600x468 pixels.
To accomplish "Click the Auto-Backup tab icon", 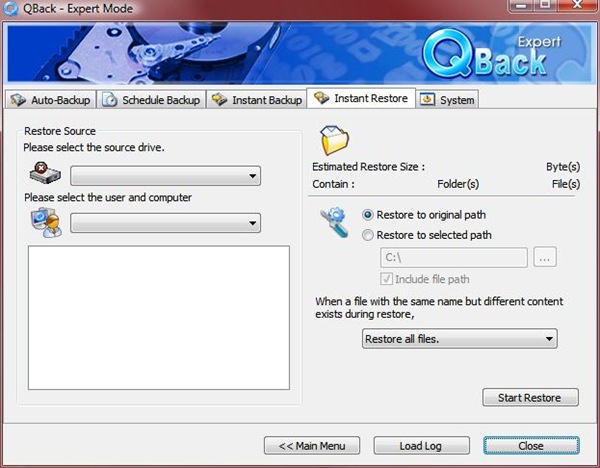I will [x=17, y=100].
